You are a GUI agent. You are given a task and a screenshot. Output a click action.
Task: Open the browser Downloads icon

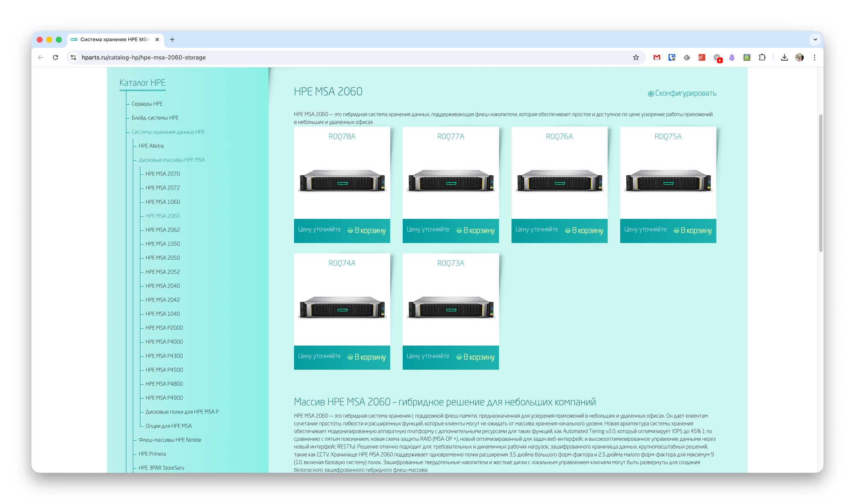tap(784, 57)
